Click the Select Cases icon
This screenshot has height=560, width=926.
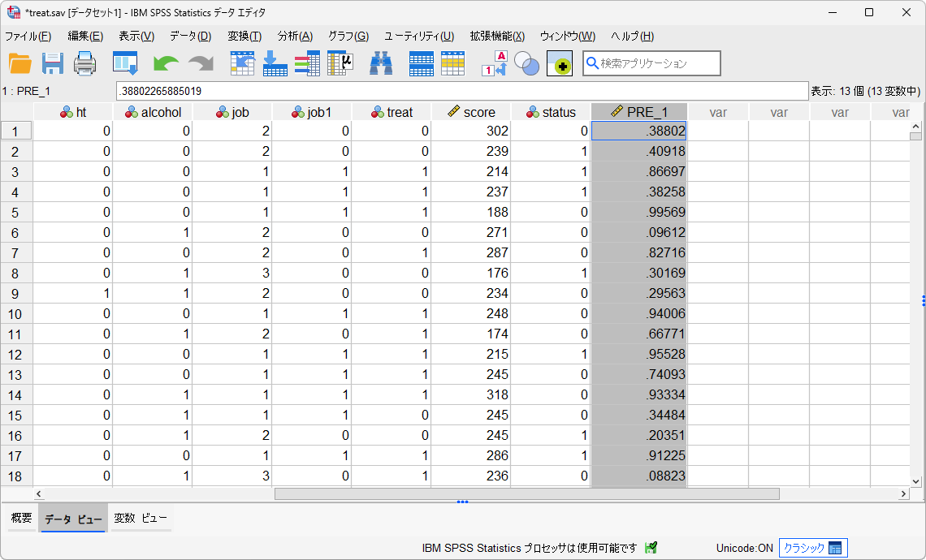(453, 63)
